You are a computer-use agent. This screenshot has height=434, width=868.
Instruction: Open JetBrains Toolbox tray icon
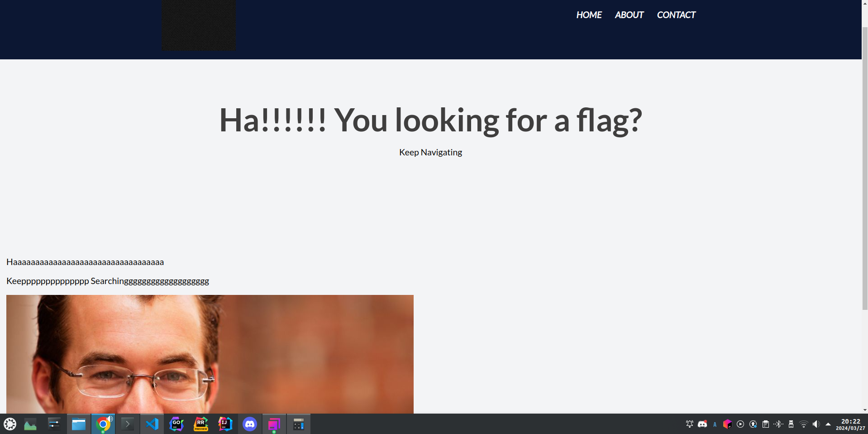[x=727, y=424]
